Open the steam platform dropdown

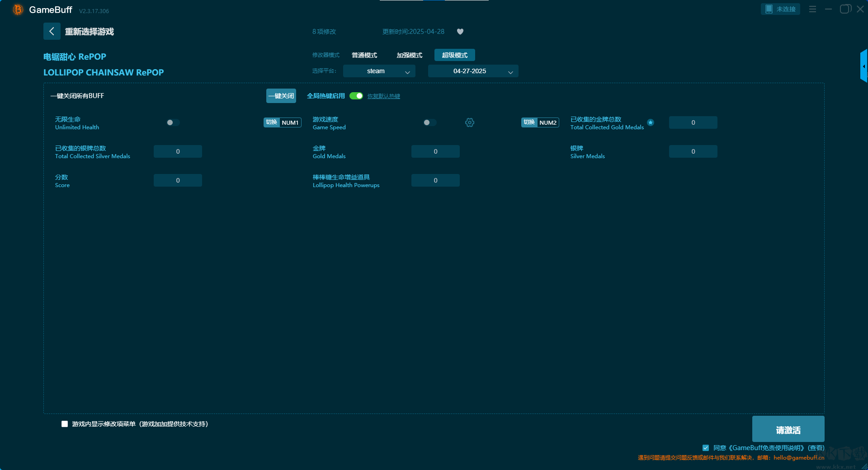coord(379,71)
